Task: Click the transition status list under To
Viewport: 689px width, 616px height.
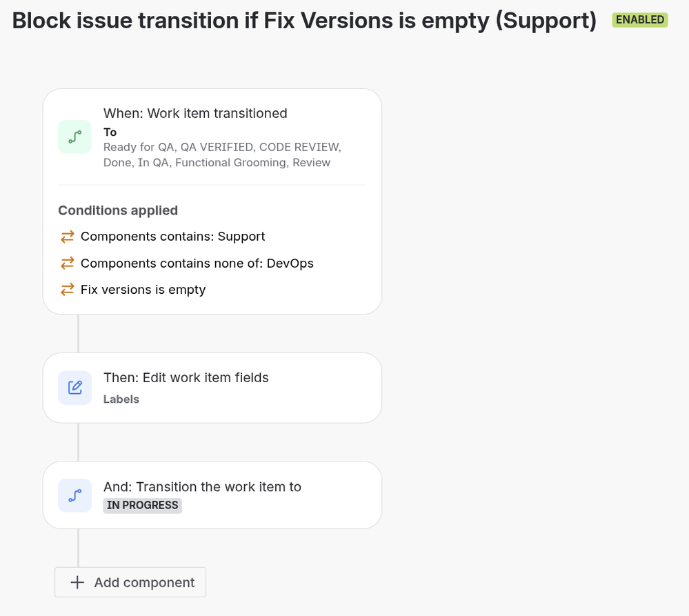Action: pyautogui.click(x=222, y=155)
